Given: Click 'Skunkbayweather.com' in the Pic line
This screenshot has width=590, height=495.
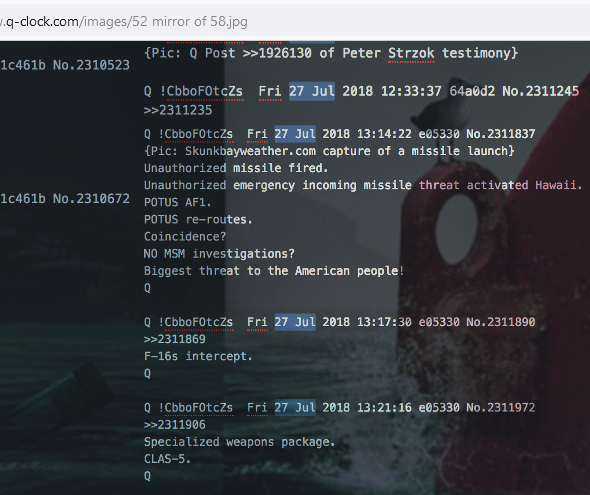Looking at the screenshot, I should point(250,151).
